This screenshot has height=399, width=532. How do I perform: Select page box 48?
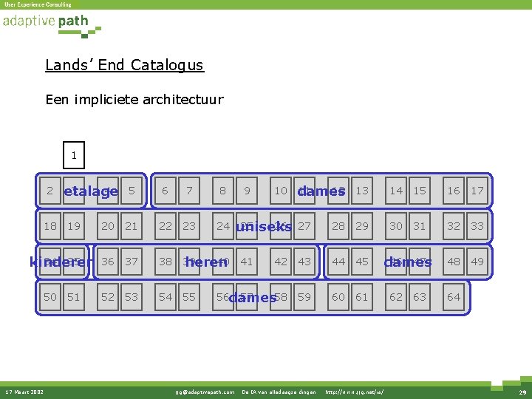(454, 262)
